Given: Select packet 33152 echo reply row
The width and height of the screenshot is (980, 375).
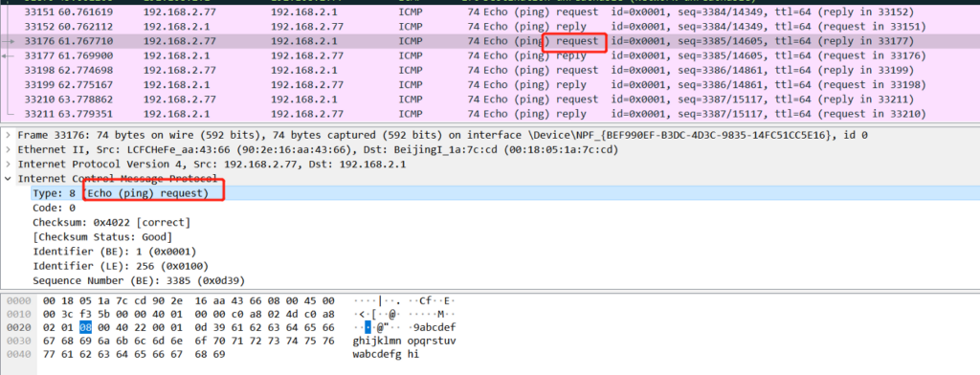Looking at the screenshot, I should (490, 27).
